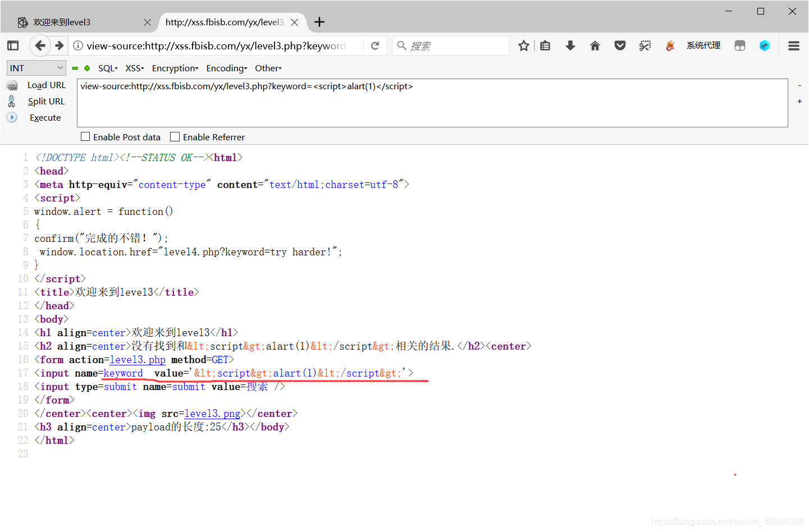The width and height of the screenshot is (809, 532).
Task: Bookmark this page with the star icon
Action: click(x=523, y=45)
